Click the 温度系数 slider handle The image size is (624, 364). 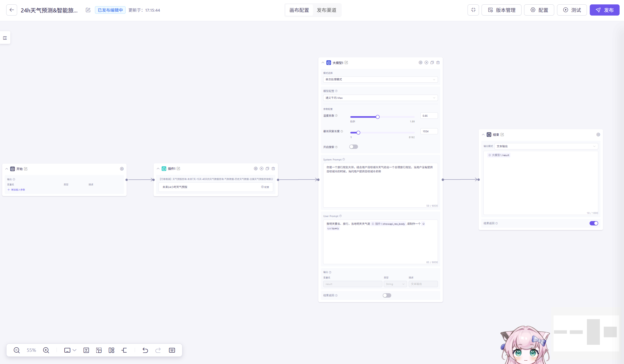[x=378, y=117]
